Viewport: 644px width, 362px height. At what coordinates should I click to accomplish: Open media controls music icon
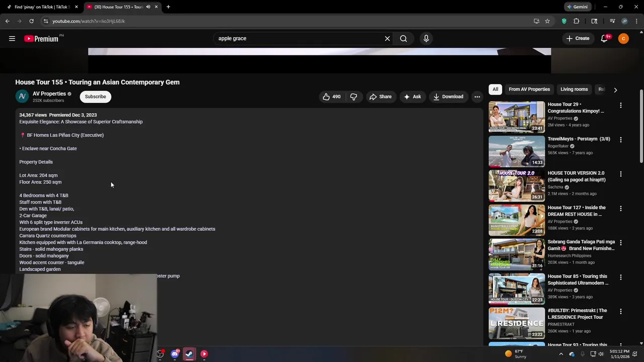pyautogui.click(x=612, y=21)
